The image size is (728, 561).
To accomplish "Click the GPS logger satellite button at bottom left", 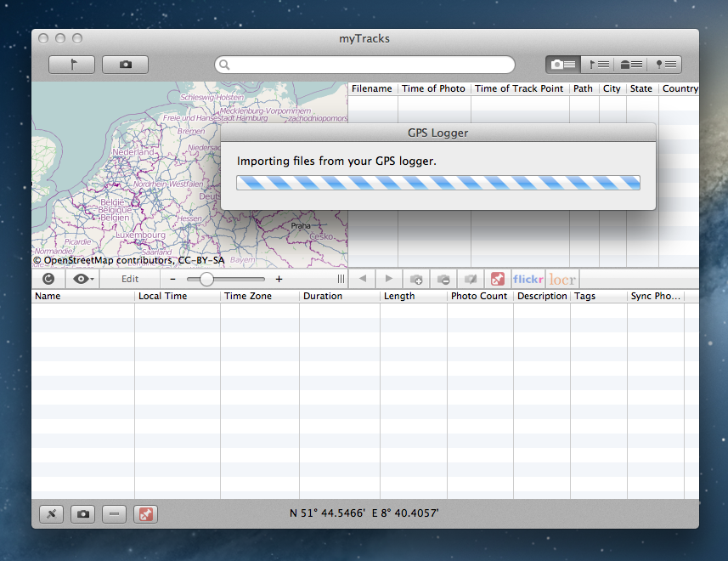I will pos(52,513).
